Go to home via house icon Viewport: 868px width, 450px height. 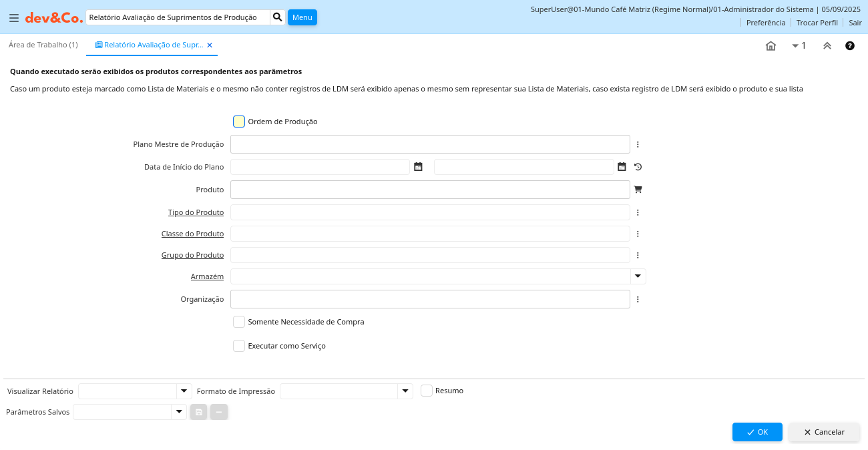coord(771,46)
